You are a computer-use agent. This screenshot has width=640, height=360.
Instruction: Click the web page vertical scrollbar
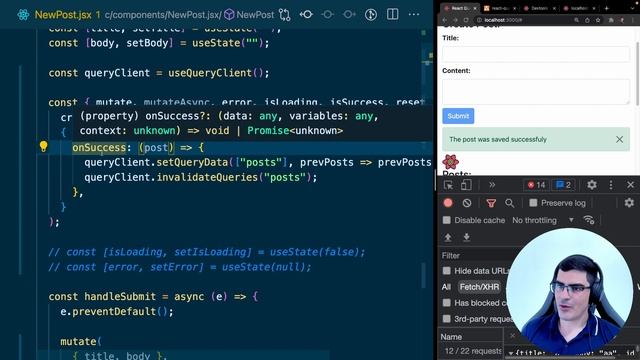point(637,73)
